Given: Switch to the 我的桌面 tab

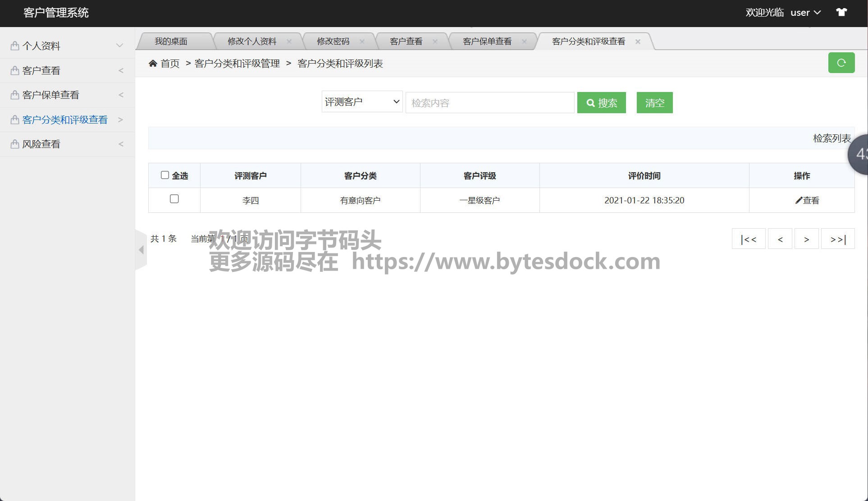Looking at the screenshot, I should pyautogui.click(x=171, y=41).
